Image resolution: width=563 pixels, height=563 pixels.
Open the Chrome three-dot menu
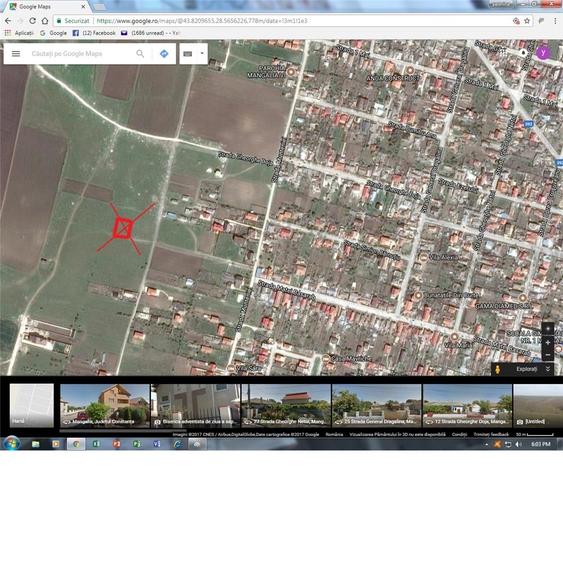pyautogui.click(x=555, y=21)
